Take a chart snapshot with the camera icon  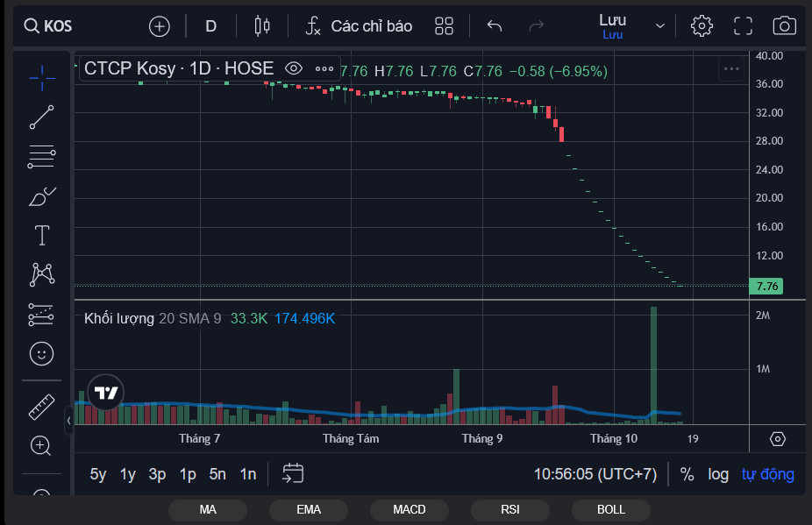tap(785, 26)
